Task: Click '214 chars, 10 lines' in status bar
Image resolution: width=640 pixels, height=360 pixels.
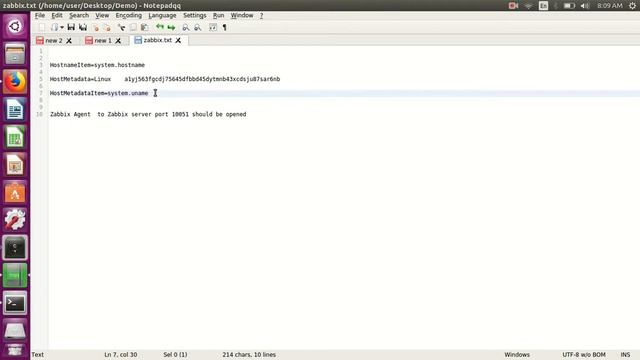Action: click(x=249, y=355)
